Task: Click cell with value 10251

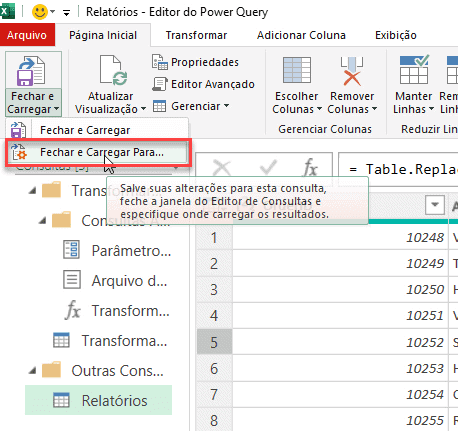Action: click(x=340, y=315)
